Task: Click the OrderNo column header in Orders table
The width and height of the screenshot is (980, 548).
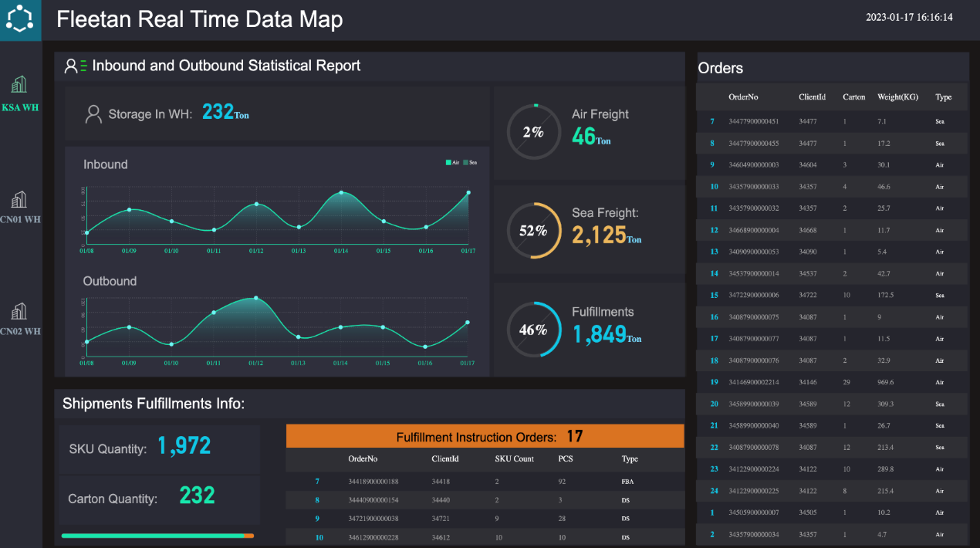Action: coord(743,97)
